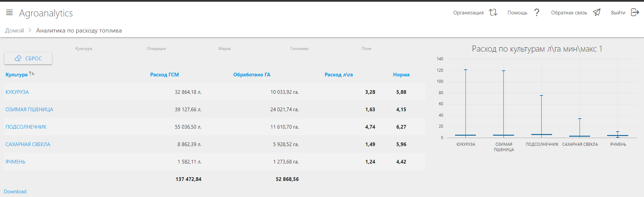
Task: Click the logout door icon
Action: (x=635, y=12)
